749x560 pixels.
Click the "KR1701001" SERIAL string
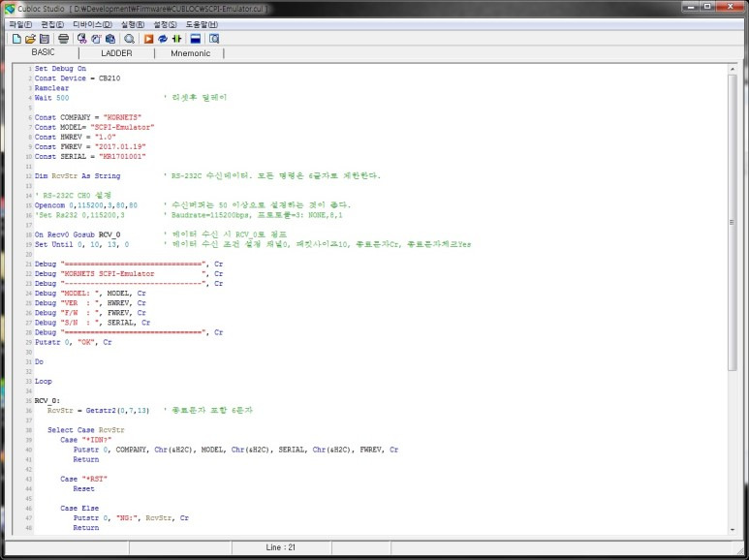click(x=122, y=156)
